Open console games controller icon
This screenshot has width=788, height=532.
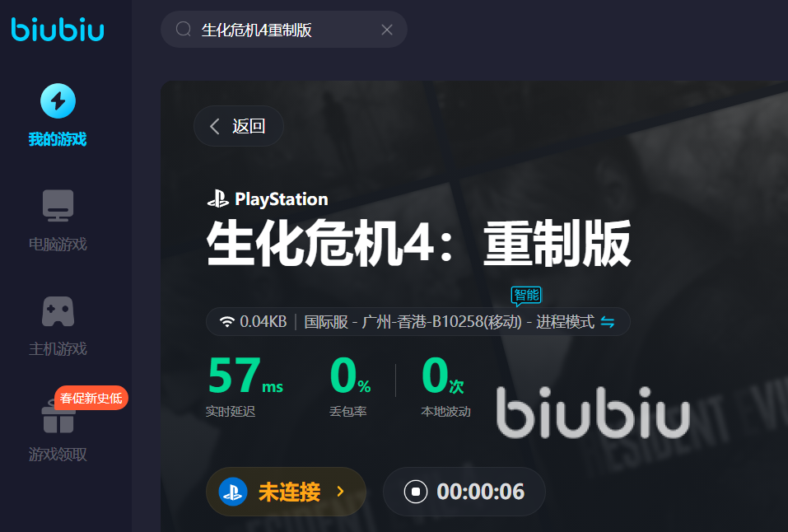click(58, 311)
